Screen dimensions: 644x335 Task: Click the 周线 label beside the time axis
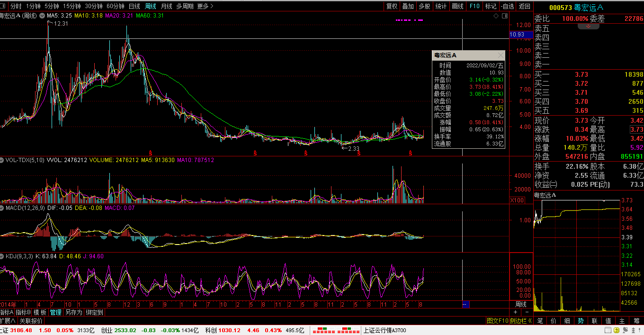[521, 304]
